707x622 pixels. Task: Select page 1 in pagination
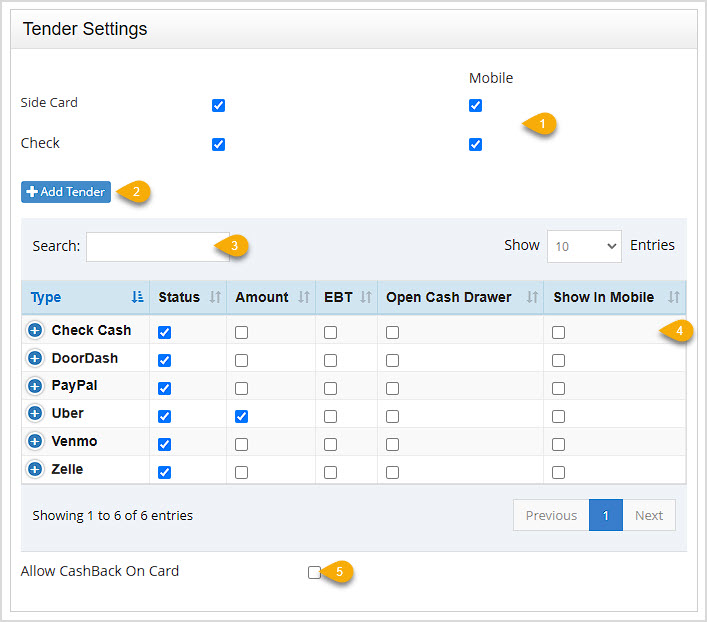tap(606, 515)
